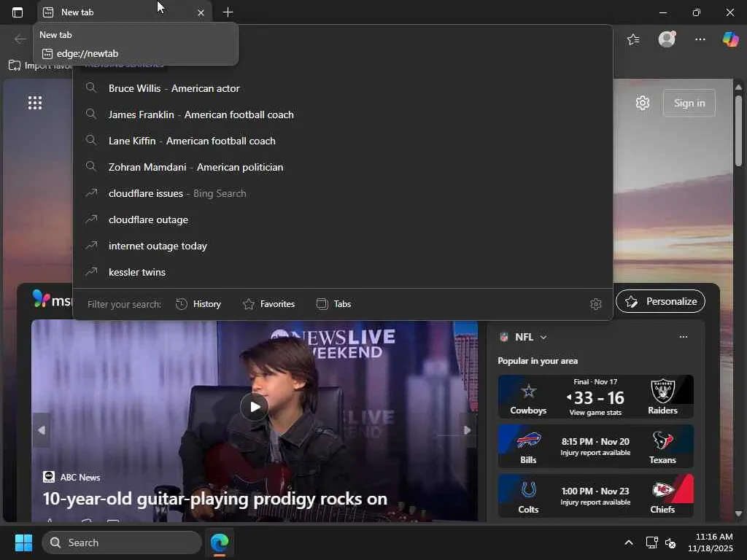This screenshot has height=560, width=747.
Task: Click the taskbar Search box
Action: tap(122, 542)
